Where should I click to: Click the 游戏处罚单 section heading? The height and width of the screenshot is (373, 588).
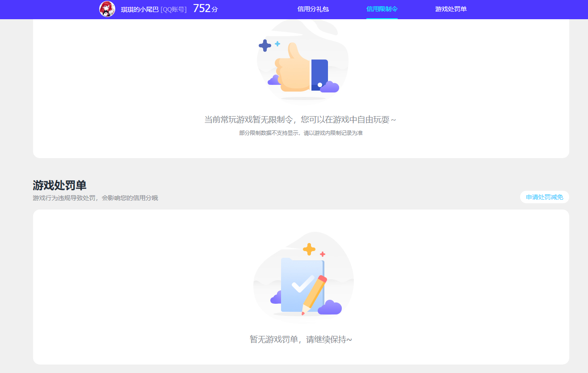[59, 185]
